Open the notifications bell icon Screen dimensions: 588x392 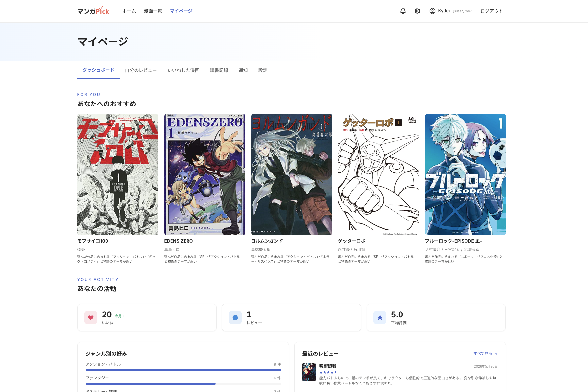(x=403, y=11)
